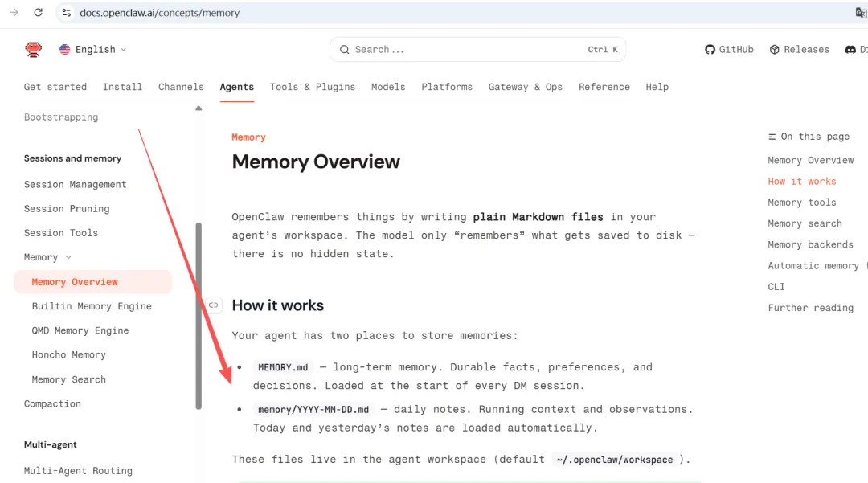Open the Tools & Plugins tab
This screenshot has width=868, height=483.
(x=313, y=87)
